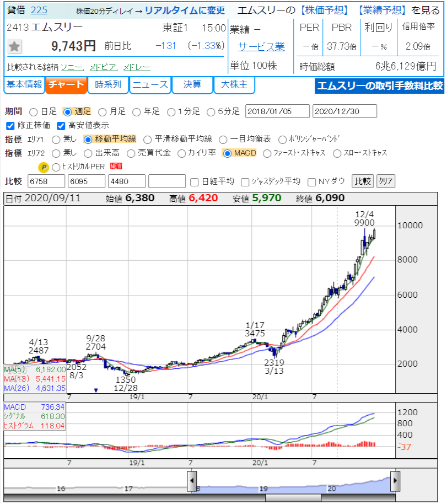The width and height of the screenshot is (447, 504).
Task: Select 一目均衡表 indicator radio
Action: [223, 140]
